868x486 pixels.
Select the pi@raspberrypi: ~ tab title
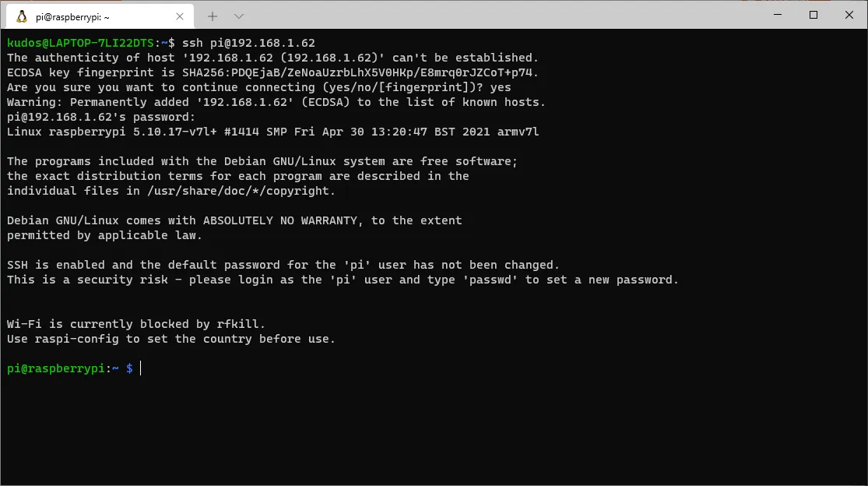[x=72, y=17]
